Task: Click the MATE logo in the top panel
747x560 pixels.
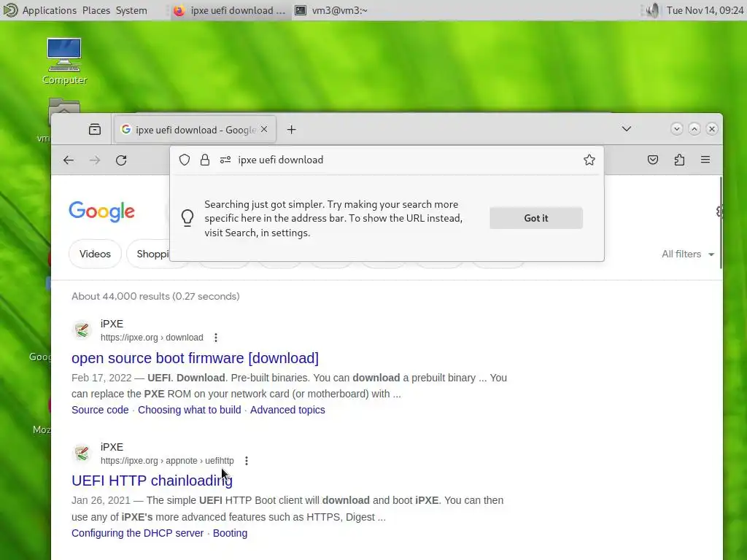Action: (x=10, y=10)
